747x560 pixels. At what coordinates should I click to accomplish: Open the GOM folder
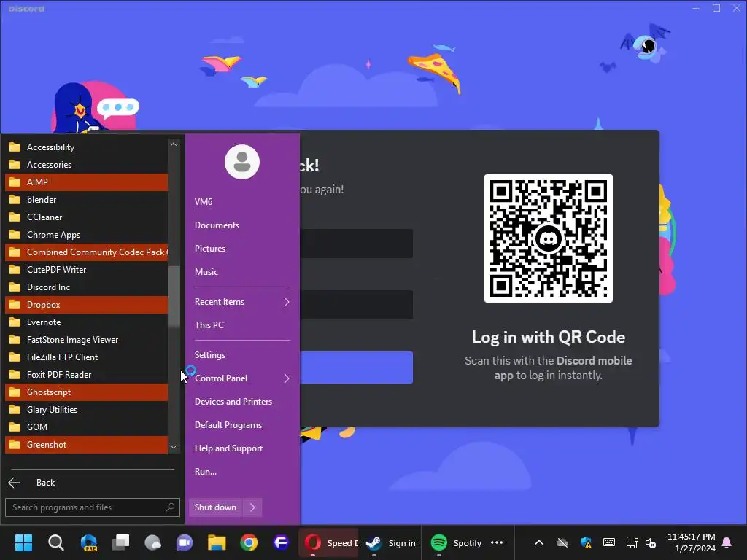pyautogui.click(x=86, y=427)
